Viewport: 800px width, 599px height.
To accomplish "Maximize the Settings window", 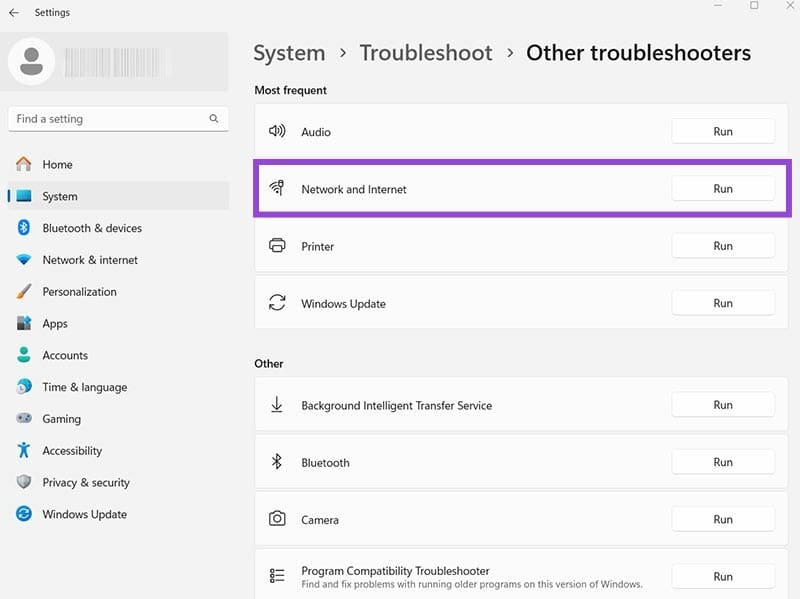I will click(754, 5).
